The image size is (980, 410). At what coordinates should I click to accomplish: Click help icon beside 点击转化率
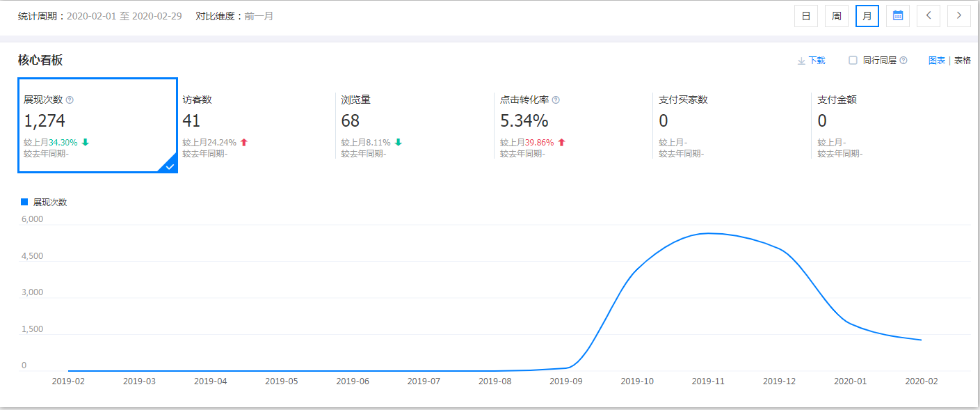click(556, 100)
